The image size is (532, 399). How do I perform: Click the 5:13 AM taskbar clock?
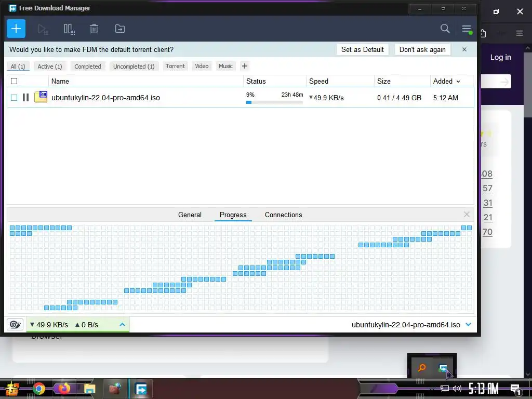(483, 389)
